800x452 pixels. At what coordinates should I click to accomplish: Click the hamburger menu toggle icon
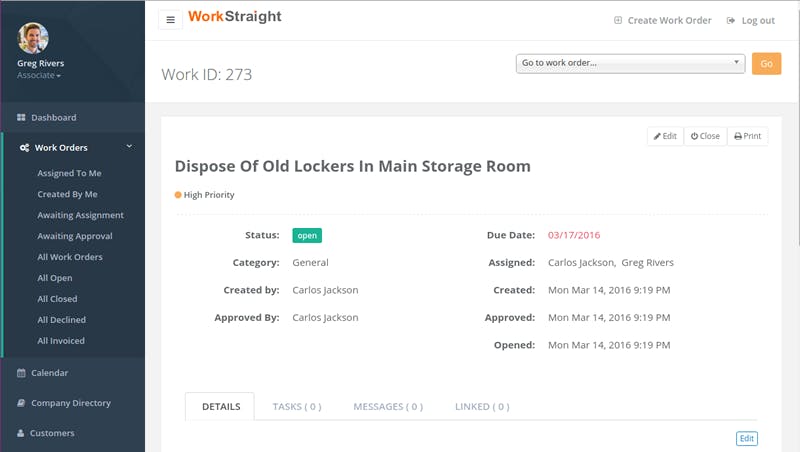(170, 20)
